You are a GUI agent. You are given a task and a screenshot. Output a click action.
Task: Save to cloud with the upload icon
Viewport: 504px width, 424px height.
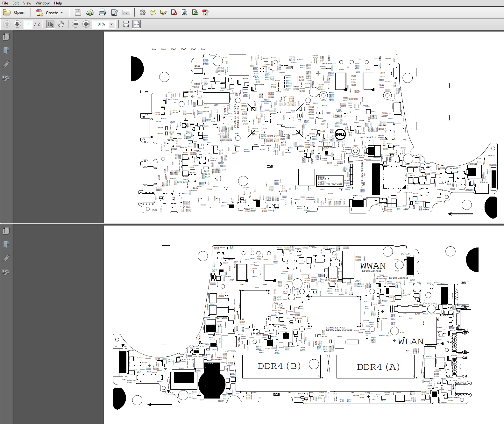point(90,13)
